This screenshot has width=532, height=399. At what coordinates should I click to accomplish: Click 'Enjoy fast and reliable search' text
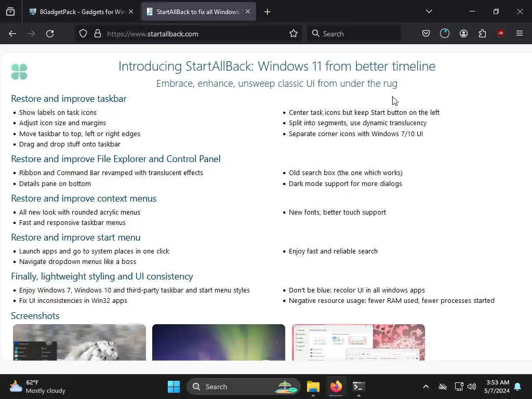333,251
